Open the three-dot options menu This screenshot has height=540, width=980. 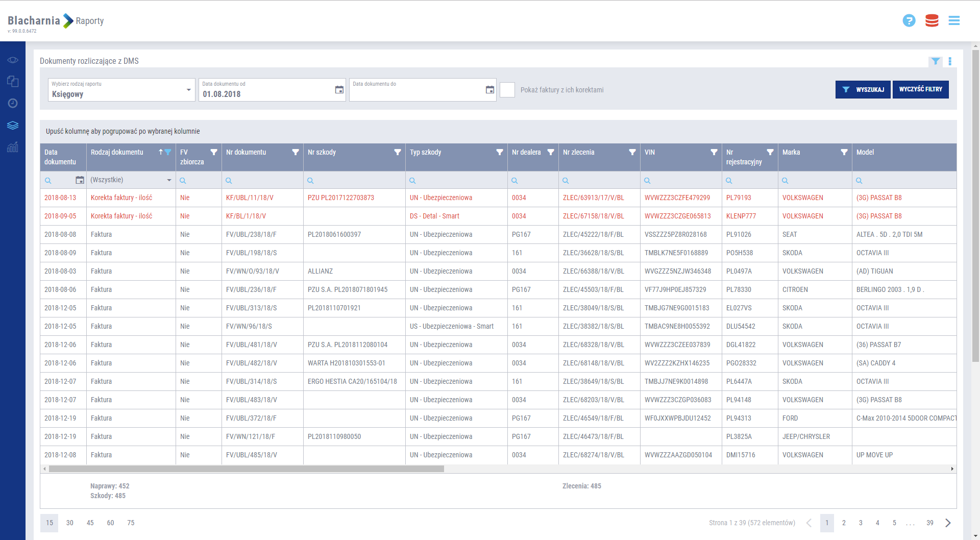tap(950, 61)
